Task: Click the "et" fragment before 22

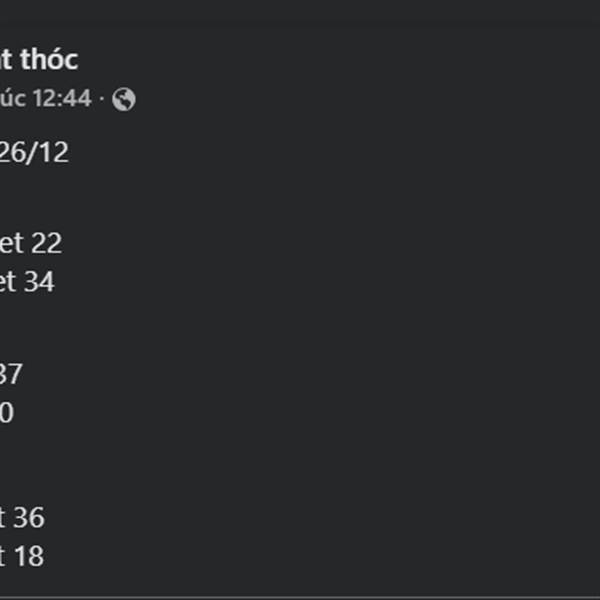Action: pyautogui.click(x=12, y=243)
